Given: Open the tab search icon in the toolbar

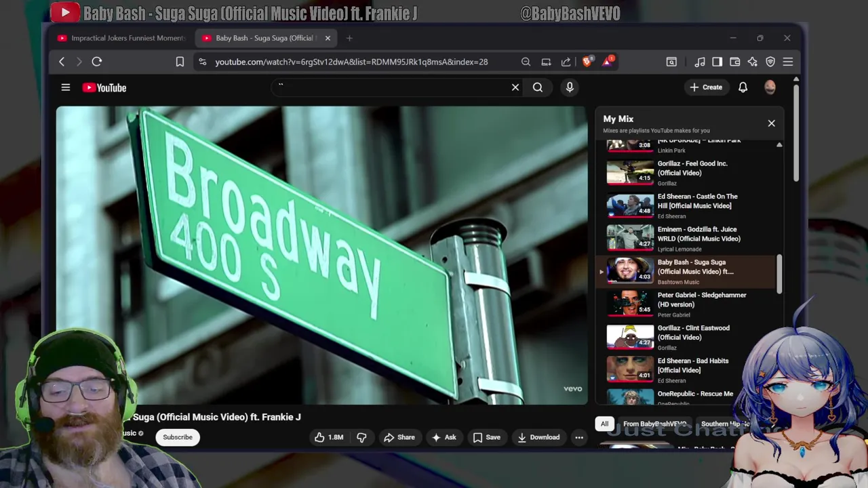Looking at the screenshot, I should (671, 62).
